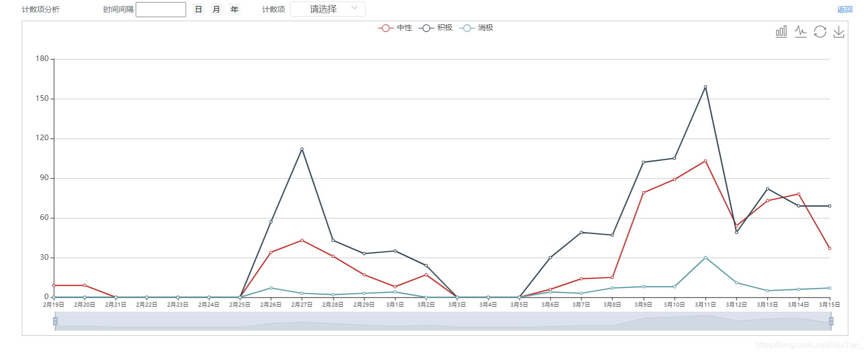Click the 90 y-axis label

click(44, 178)
